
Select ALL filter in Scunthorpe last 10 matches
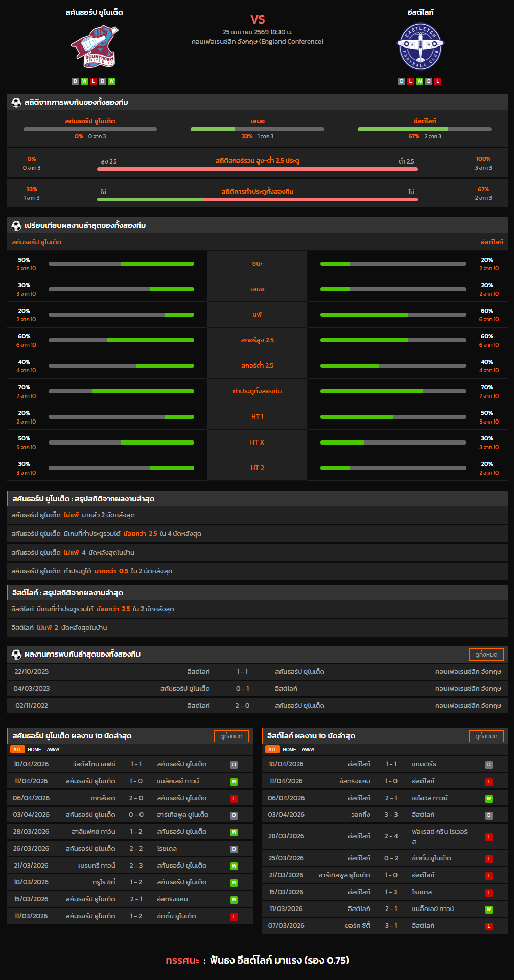pyautogui.click(x=17, y=750)
